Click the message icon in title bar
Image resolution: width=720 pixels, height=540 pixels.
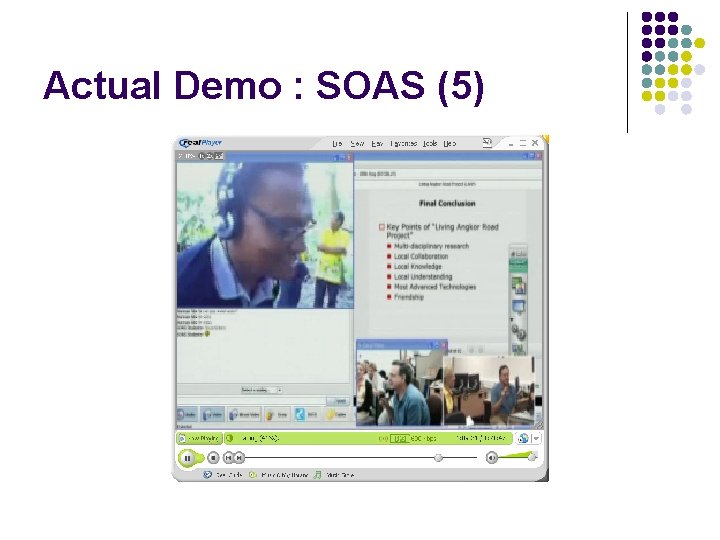487,142
